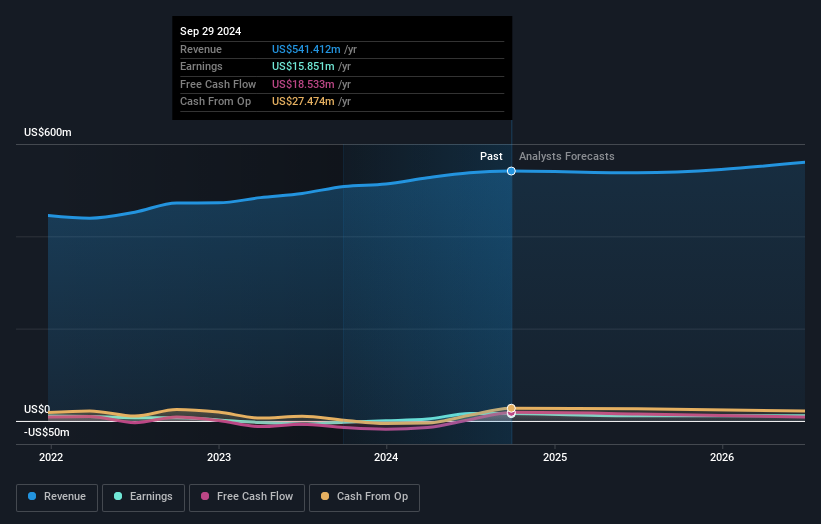The height and width of the screenshot is (524, 821).
Task: Click the Sep 29 2024 tooltip date
Action: pyautogui.click(x=210, y=31)
